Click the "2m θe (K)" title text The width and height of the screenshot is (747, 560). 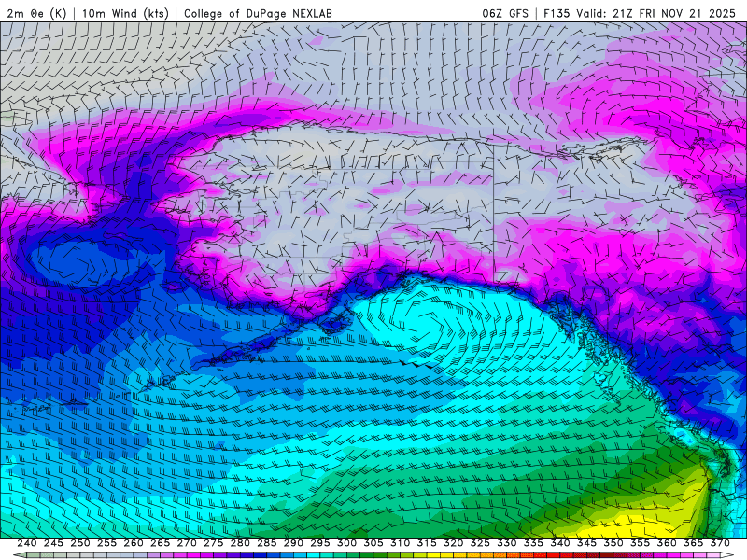tap(36, 13)
